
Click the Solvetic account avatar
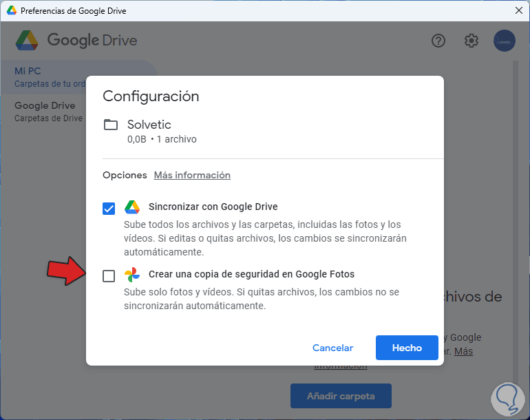click(505, 41)
